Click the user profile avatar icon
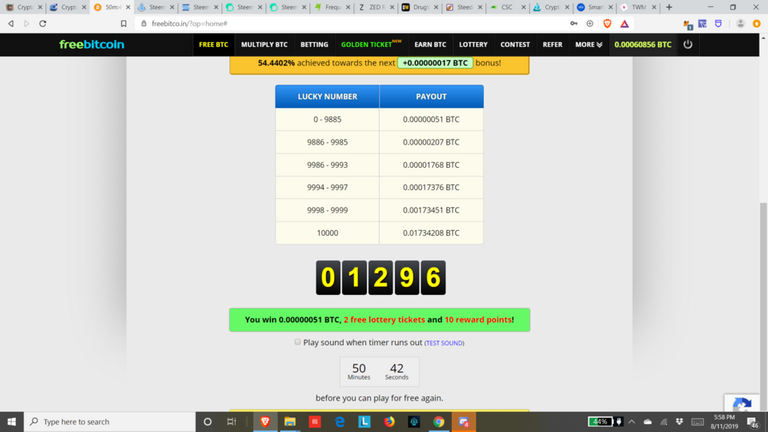 click(x=741, y=24)
